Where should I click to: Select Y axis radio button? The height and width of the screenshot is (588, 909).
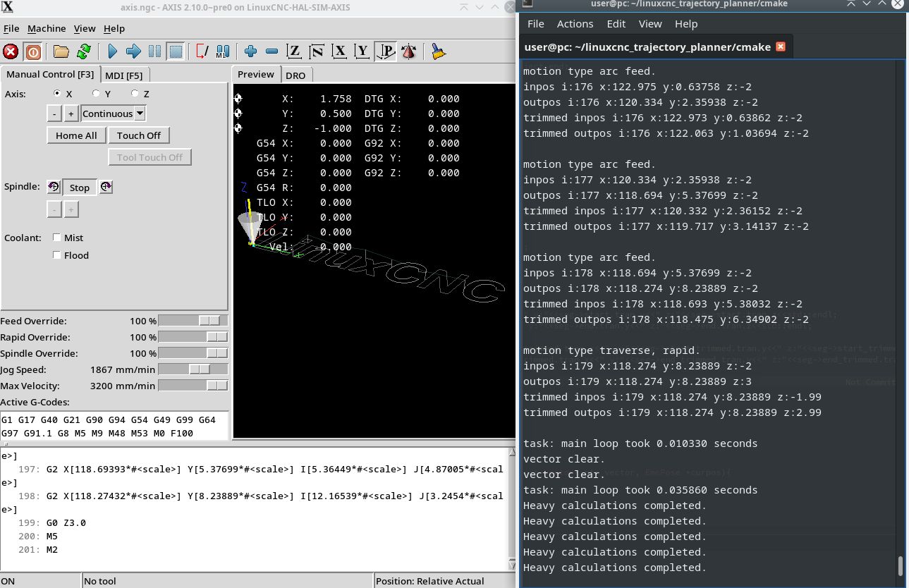pyautogui.click(x=96, y=94)
